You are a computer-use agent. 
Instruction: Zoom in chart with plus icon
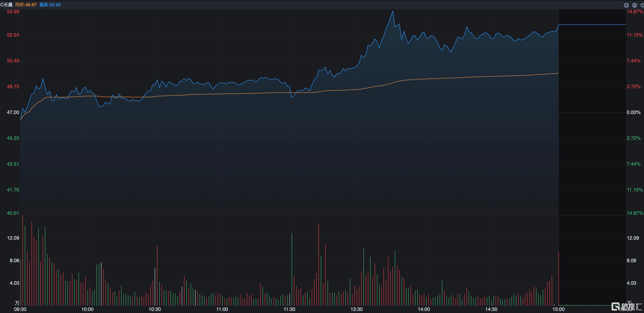click(x=626, y=5)
